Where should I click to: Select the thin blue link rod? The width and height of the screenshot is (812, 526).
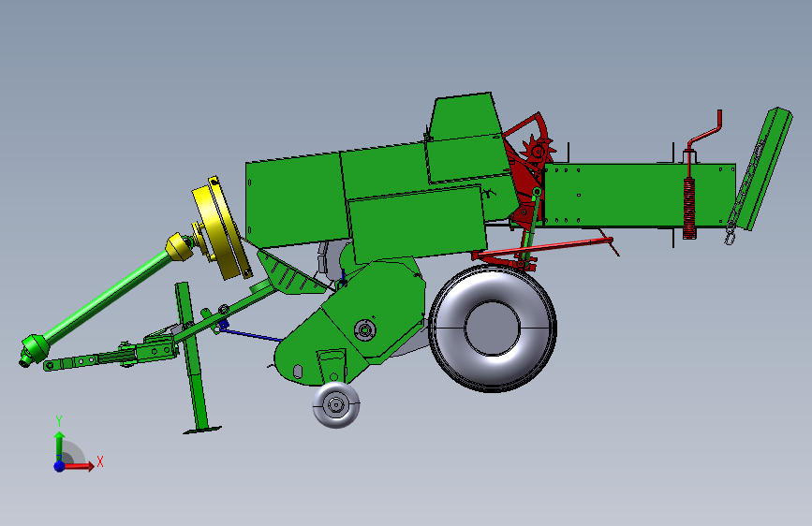[x=251, y=334]
